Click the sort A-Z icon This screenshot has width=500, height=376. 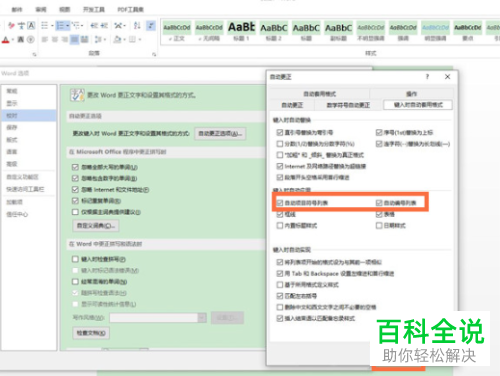click(137, 25)
